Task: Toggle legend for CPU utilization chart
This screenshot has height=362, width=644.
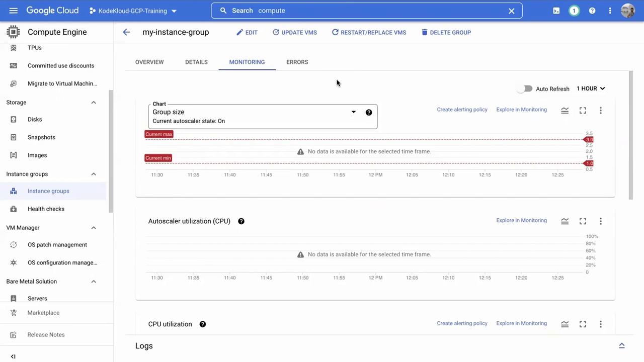Action: click(565, 324)
